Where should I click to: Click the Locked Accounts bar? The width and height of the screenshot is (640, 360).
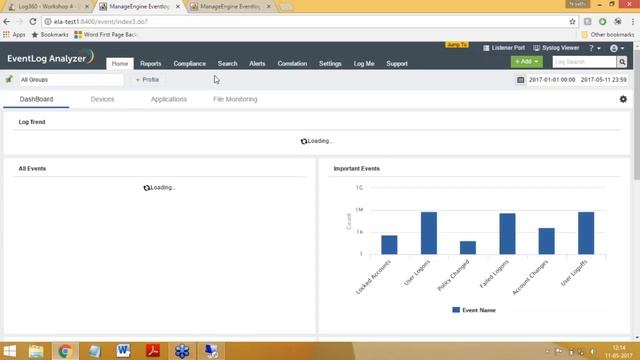pyautogui.click(x=389, y=245)
